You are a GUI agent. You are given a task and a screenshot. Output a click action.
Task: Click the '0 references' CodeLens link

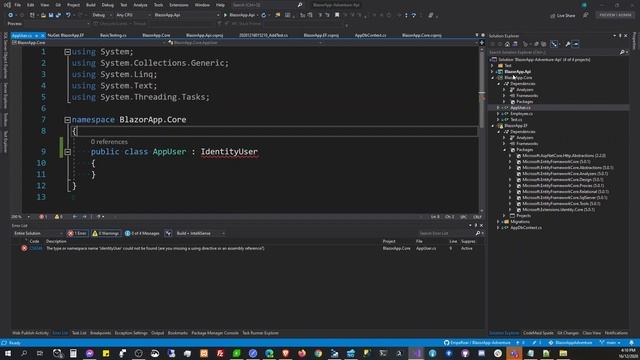(109, 142)
